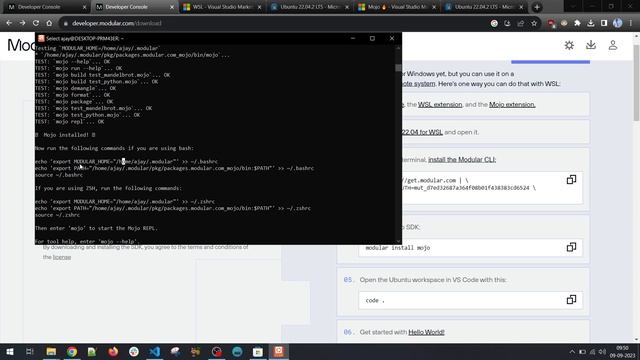Switch to the Mojo Visual Studio Marketplace tab
The image size is (640, 360).
pyautogui.click(x=396, y=7)
